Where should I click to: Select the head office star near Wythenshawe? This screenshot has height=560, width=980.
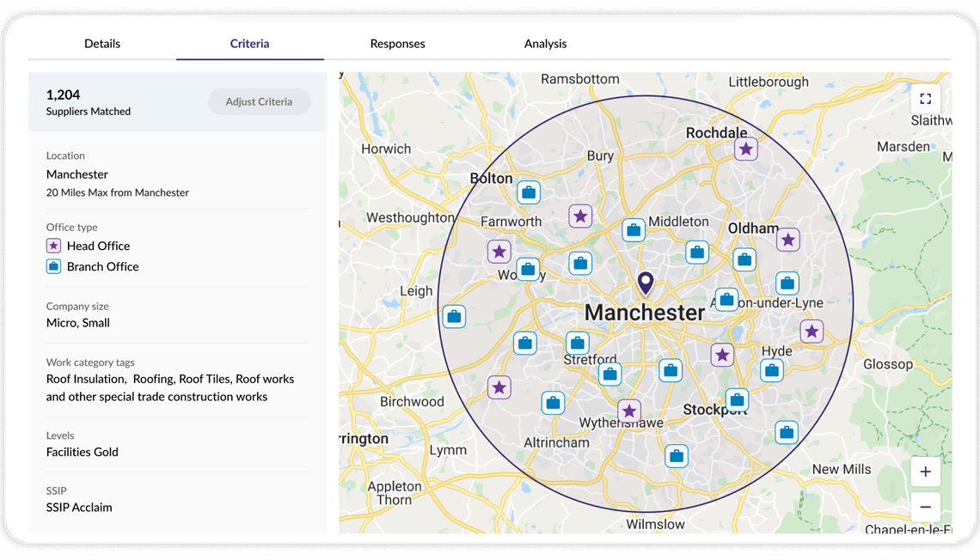coord(629,411)
